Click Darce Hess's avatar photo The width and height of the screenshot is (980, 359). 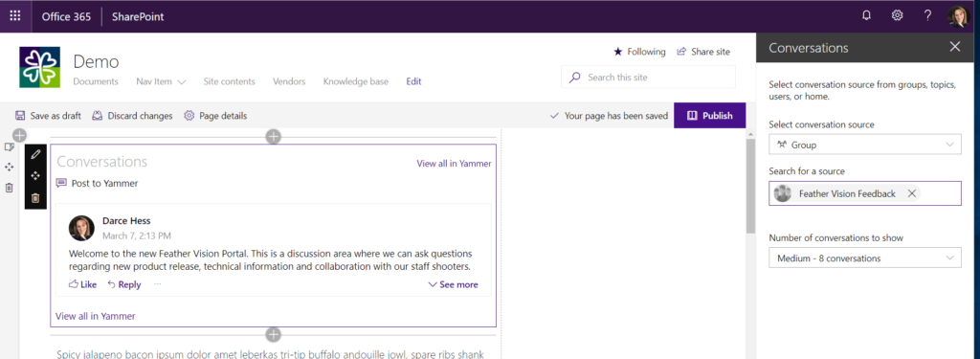coord(81,228)
